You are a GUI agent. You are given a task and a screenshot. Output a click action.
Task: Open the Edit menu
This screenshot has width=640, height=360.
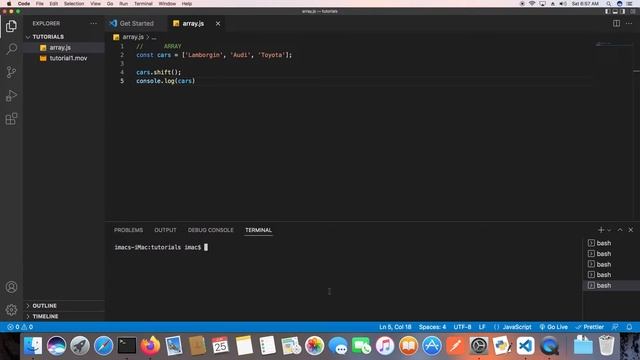click(x=53, y=4)
